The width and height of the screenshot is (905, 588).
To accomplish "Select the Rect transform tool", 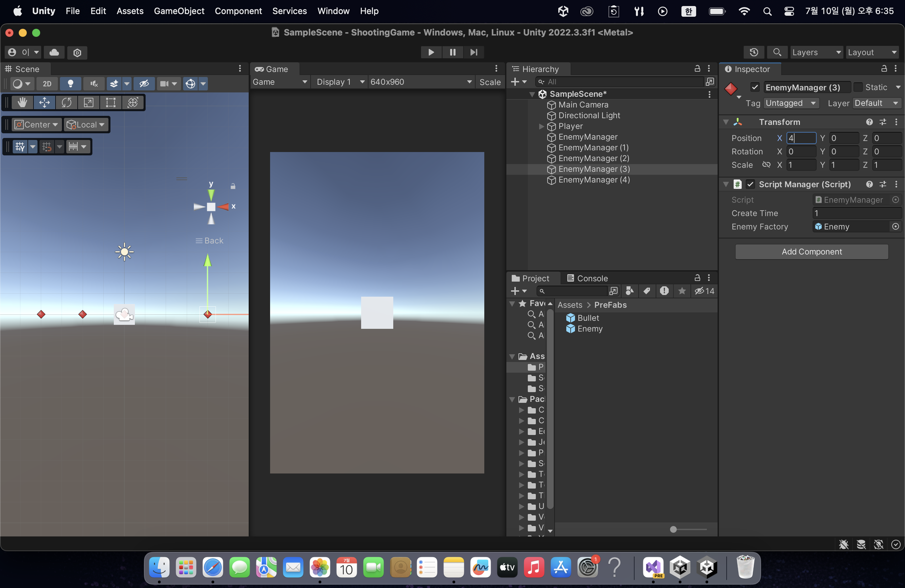I will pyautogui.click(x=111, y=102).
